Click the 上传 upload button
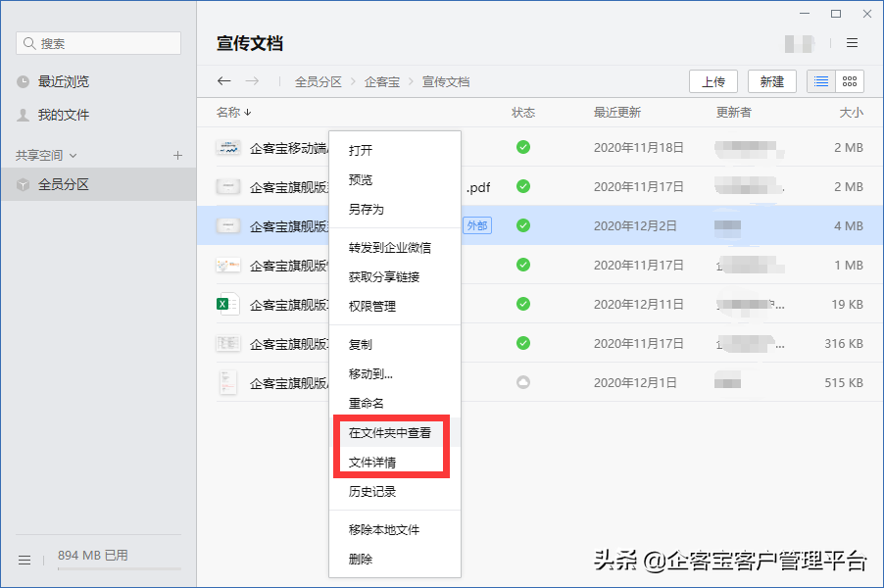 coord(713,81)
